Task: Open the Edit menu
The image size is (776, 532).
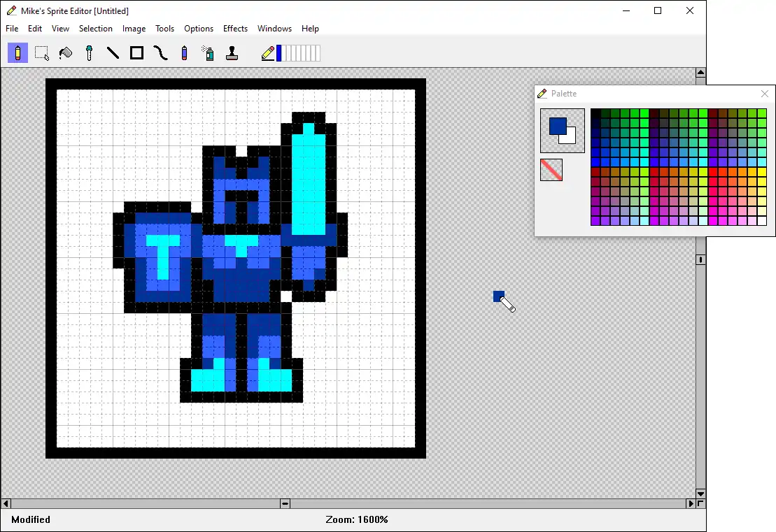Action: coord(35,29)
